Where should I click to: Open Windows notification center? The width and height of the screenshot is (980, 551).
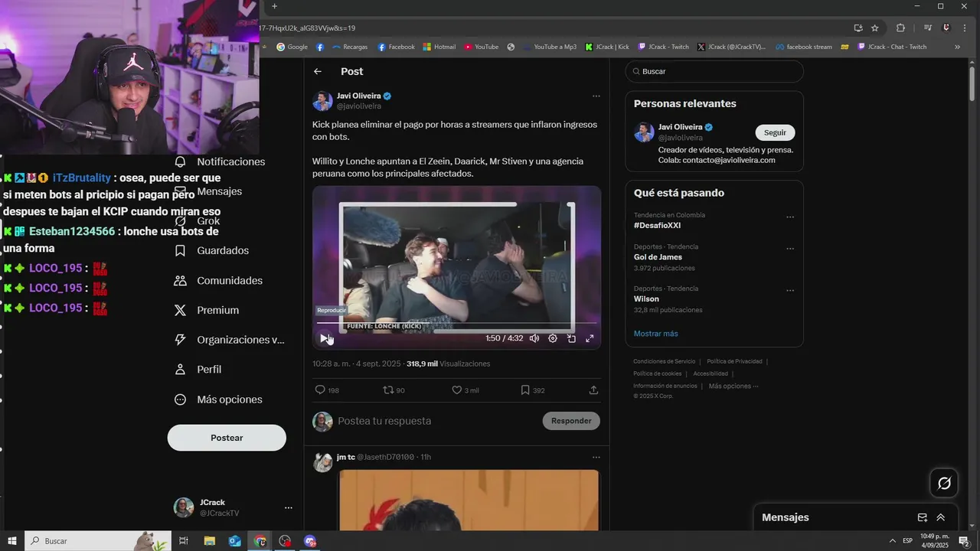[964, 541]
